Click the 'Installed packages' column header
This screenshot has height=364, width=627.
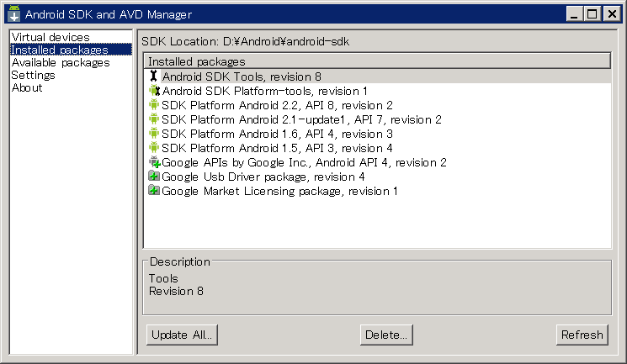click(377, 61)
